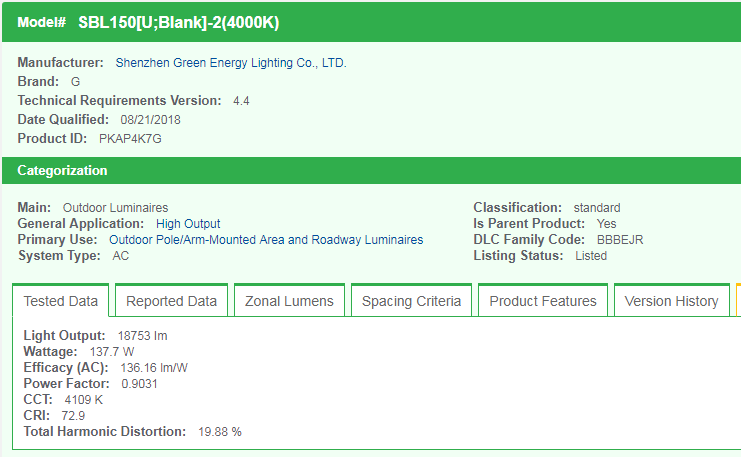Viewport: 741px width, 457px height.
Task: Open Shenzhen Green Energy Lighting manufacturer link
Action: (231, 63)
